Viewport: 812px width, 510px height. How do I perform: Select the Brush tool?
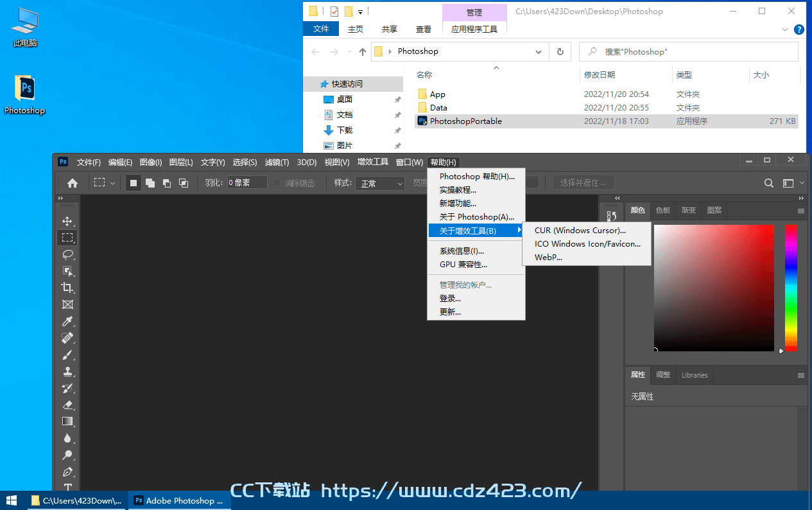click(67, 355)
